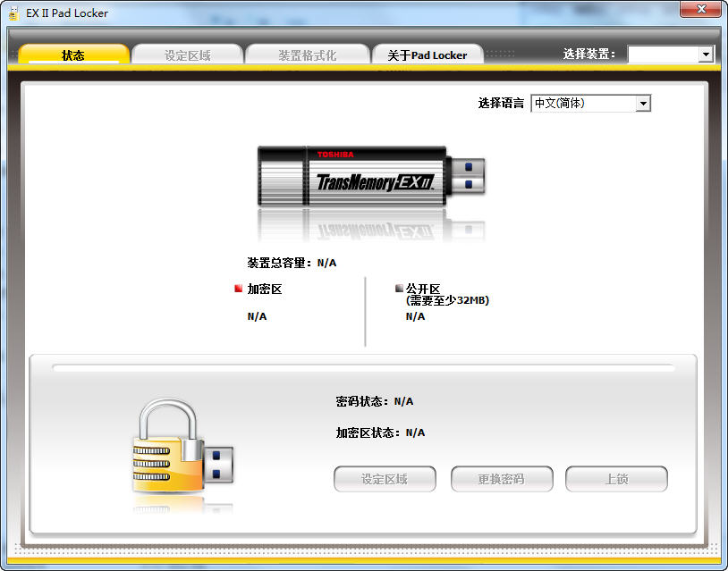Screen dimensions: 728x571
Task: Click the red 加密区 legend square
Action: tap(239, 289)
